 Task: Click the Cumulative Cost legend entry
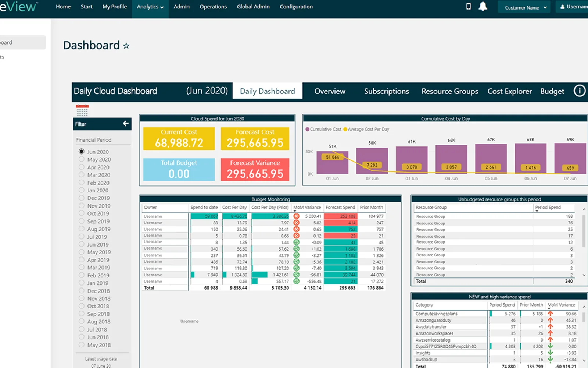[x=323, y=129]
